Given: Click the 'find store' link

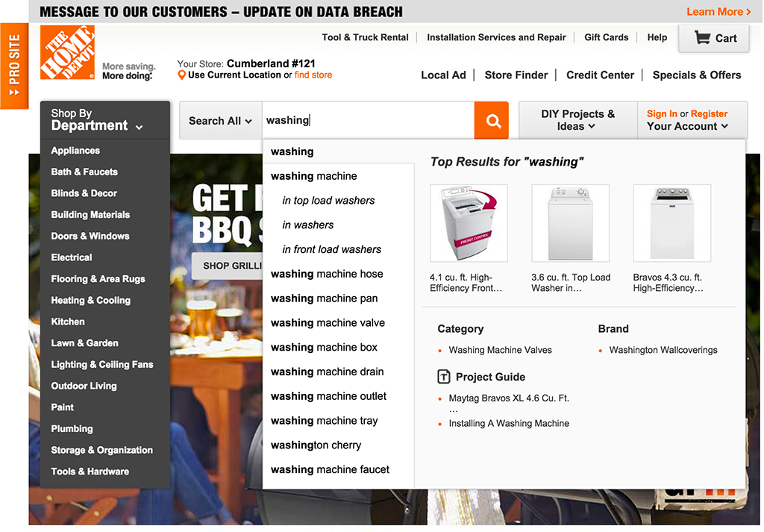Looking at the screenshot, I should click(313, 75).
